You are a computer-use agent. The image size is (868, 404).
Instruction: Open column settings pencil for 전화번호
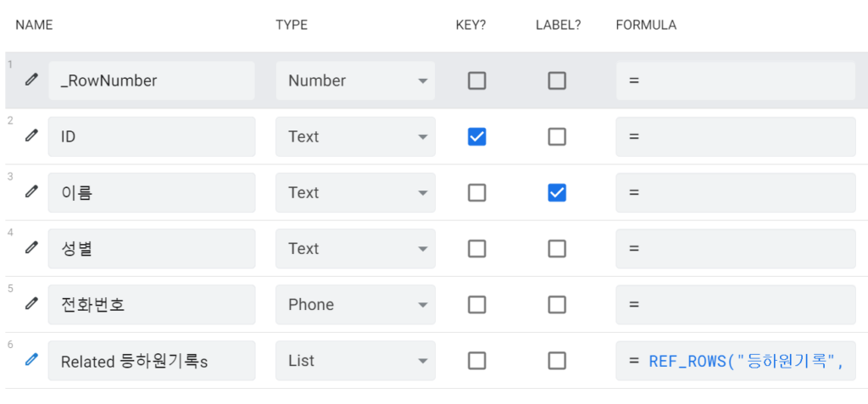coord(32,303)
